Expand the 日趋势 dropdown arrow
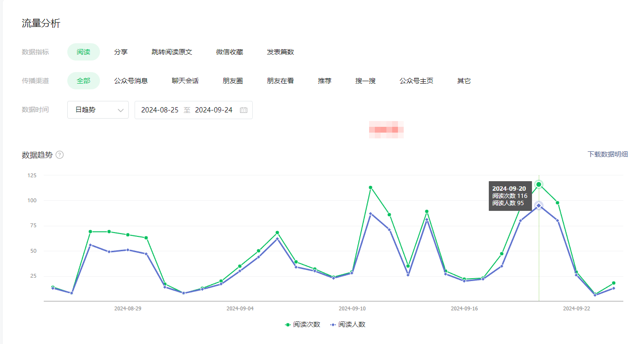The height and width of the screenshot is (344, 644). [121, 110]
